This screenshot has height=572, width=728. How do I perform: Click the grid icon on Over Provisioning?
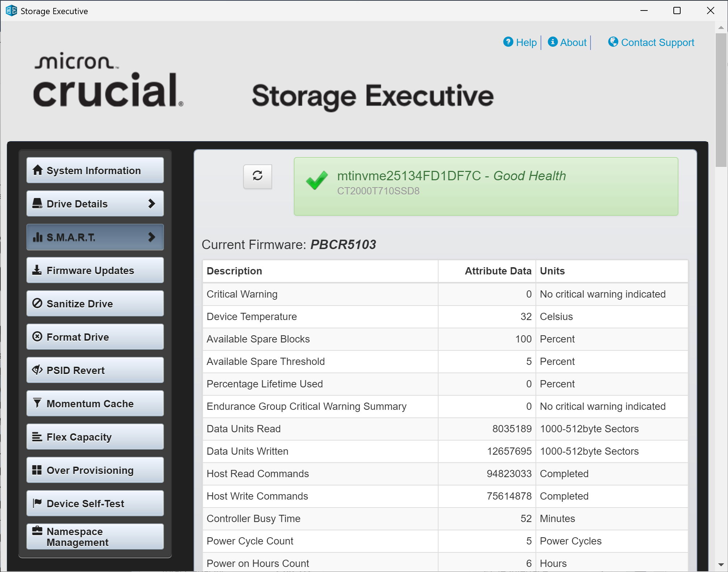coord(37,470)
